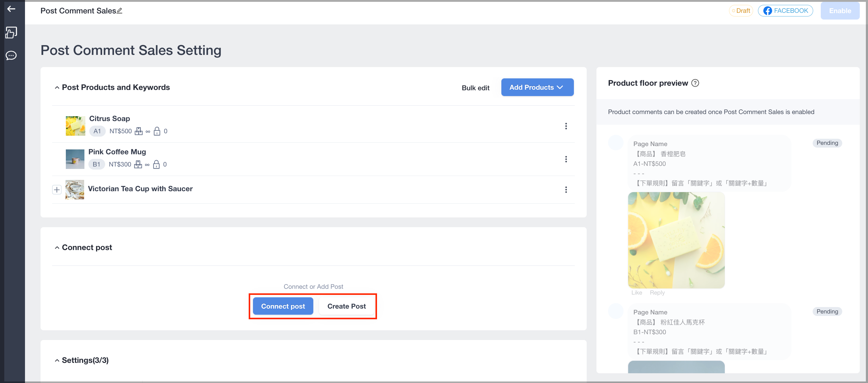868x383 pixels.
Task: Open more options for Pink Coffee Mug
Action: click(566, 159)
